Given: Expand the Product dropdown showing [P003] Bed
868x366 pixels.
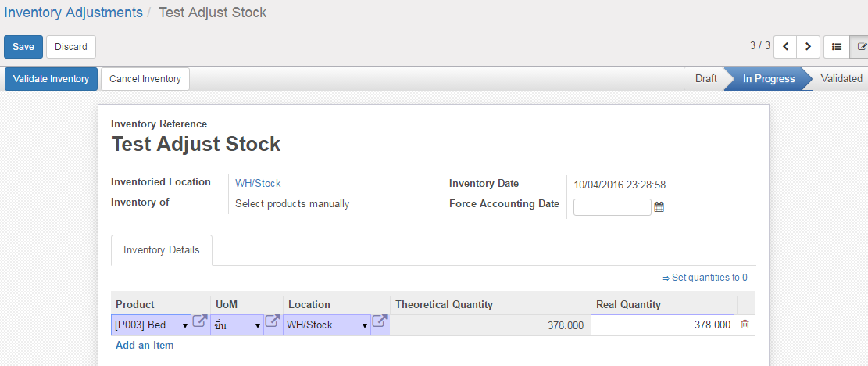Looking at the screenshot, I should (x=185, y=325).
